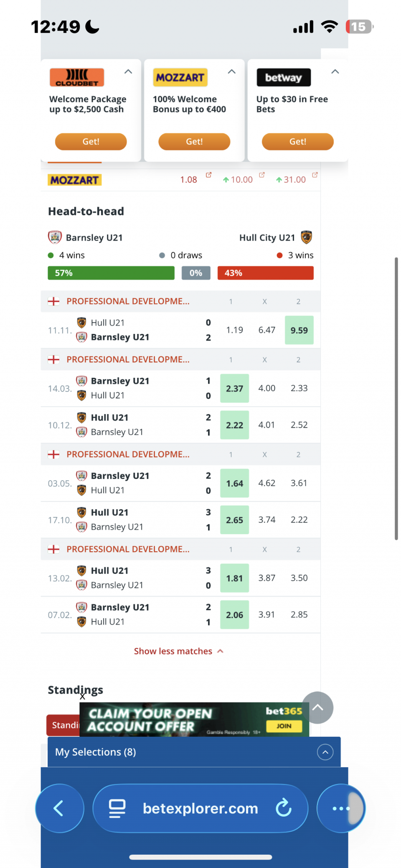Select the 9.59 odds on Hull–Barnsley 11.11
The height and width of the screenshot is (868, 401).
point(299,330)
